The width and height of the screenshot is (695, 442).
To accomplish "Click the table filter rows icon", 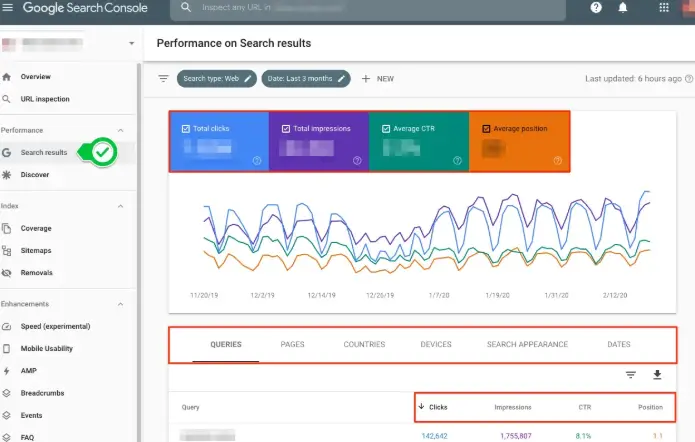I will tap(631, 375).
